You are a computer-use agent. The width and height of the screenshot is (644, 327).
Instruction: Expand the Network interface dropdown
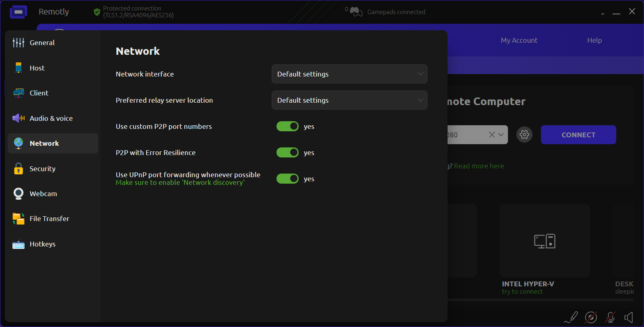click(349, 74)
